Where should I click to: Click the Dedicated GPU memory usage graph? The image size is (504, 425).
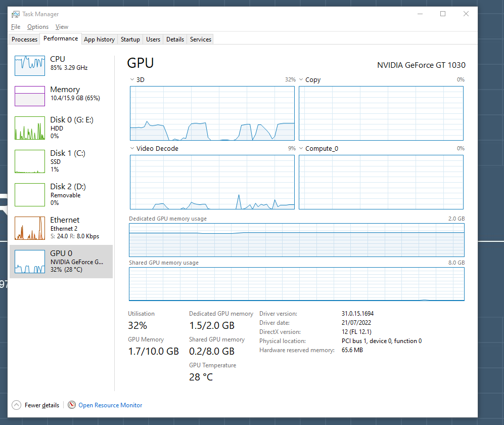(x=296, y=239)
